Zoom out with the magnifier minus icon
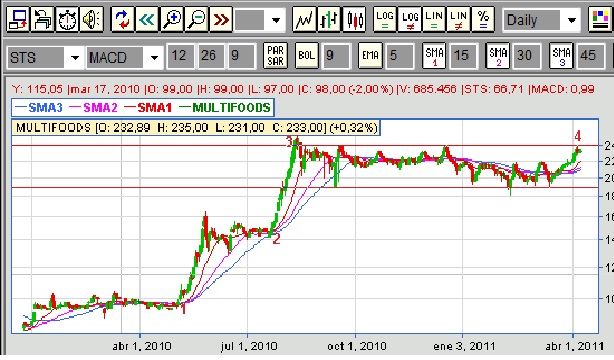 tap(197, 18)
